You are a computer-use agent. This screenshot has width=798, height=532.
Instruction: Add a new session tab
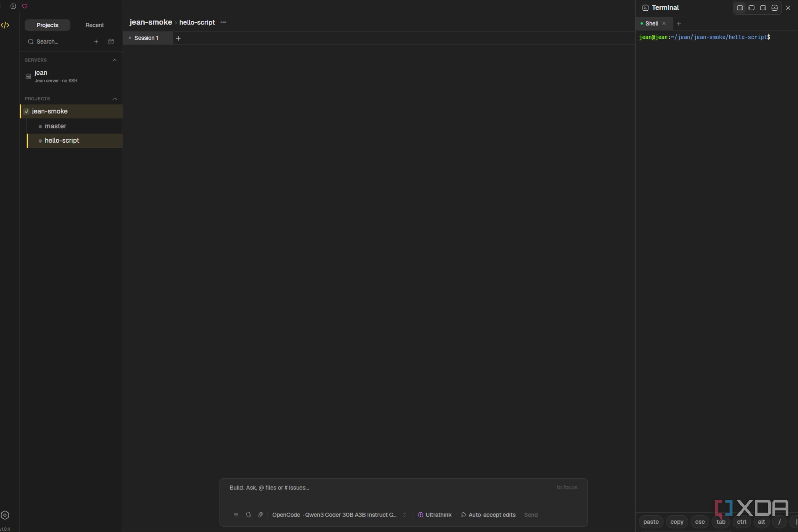point(178,38)
